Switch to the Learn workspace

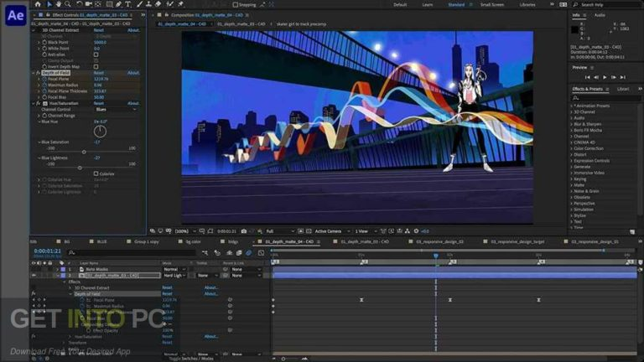pyautogui.click(x=427, y=5)
